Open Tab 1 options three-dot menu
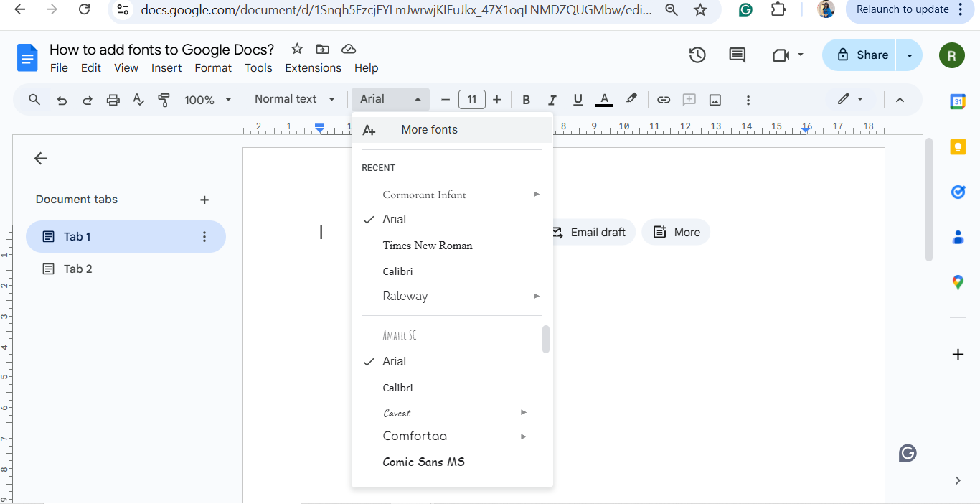Screen dimensions: 980x504 pyautogui.click(x=204, y=237)
